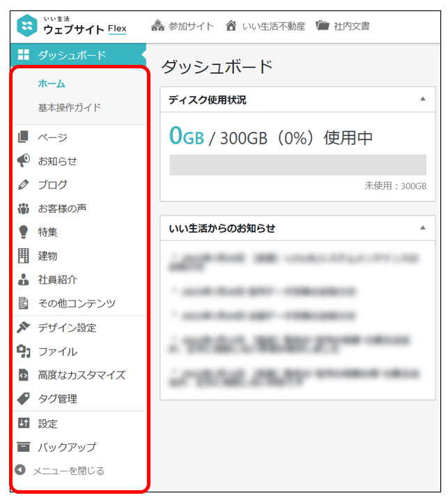Go to ホーム submenu link

pyautogui.click(x=52, y=84)
